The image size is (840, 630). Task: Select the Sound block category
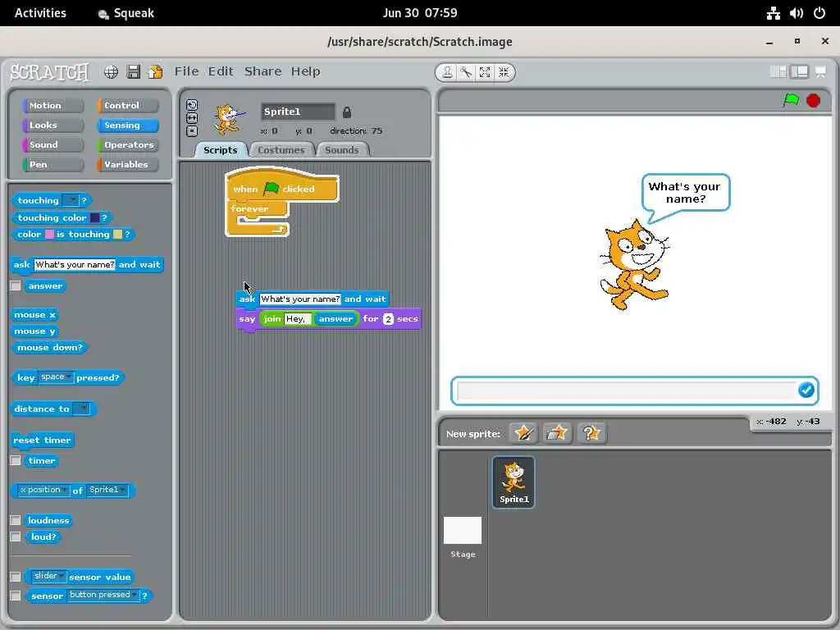[x=53, y=144]
